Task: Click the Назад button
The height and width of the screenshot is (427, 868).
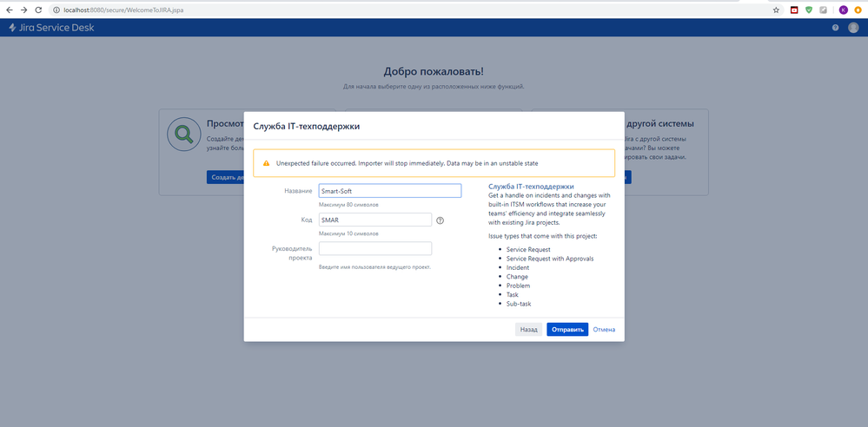Action: click(x=528, y=329)
